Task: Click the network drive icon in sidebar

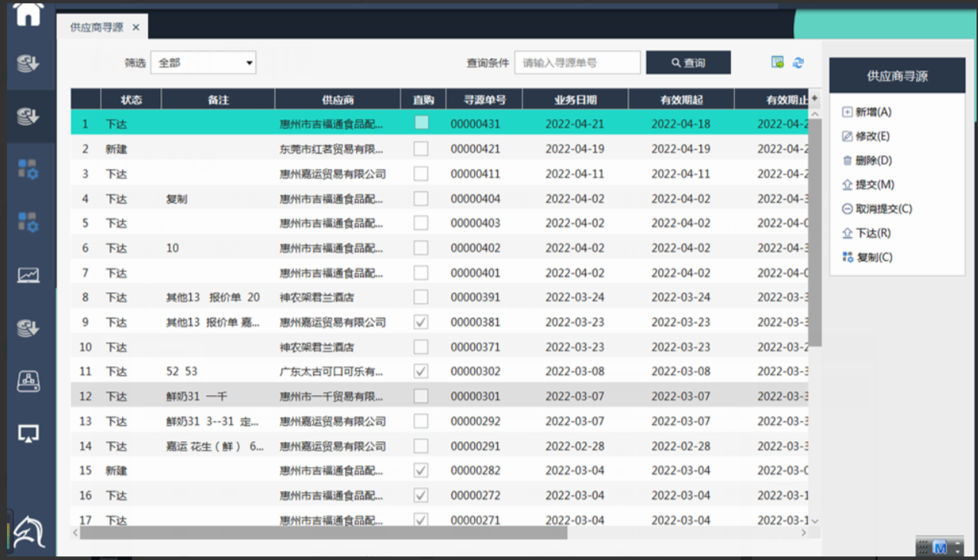Action: coord(28,380)
